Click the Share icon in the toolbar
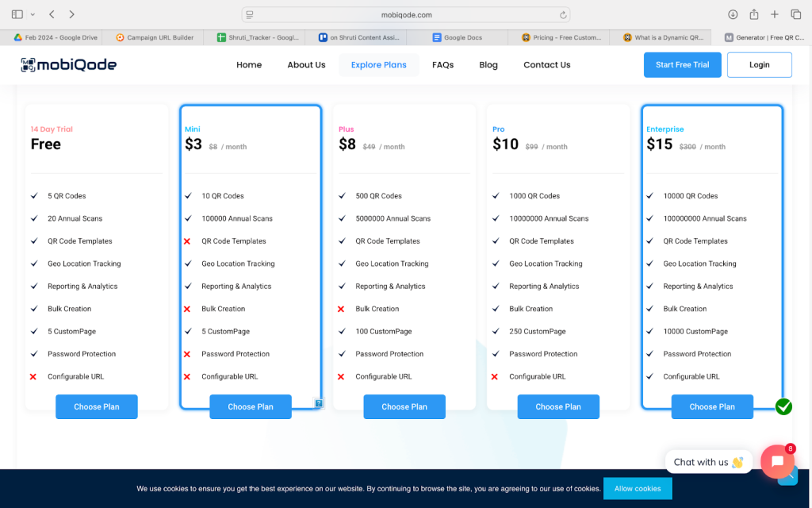Screen dimensions: 812x508 (754, 14)
